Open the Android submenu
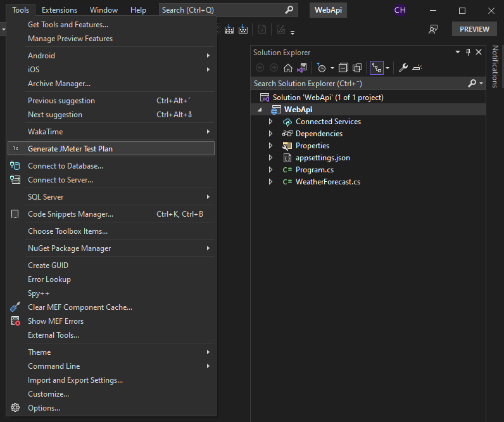Image resolution: width=504 pixels, height=422 pixels. coord(111,56)
